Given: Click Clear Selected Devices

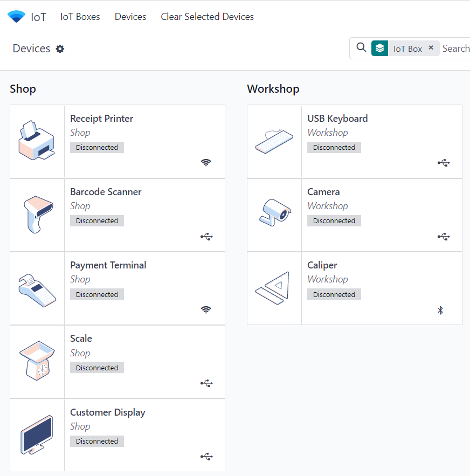Looking at the screenshot, I should click(207, 17).
